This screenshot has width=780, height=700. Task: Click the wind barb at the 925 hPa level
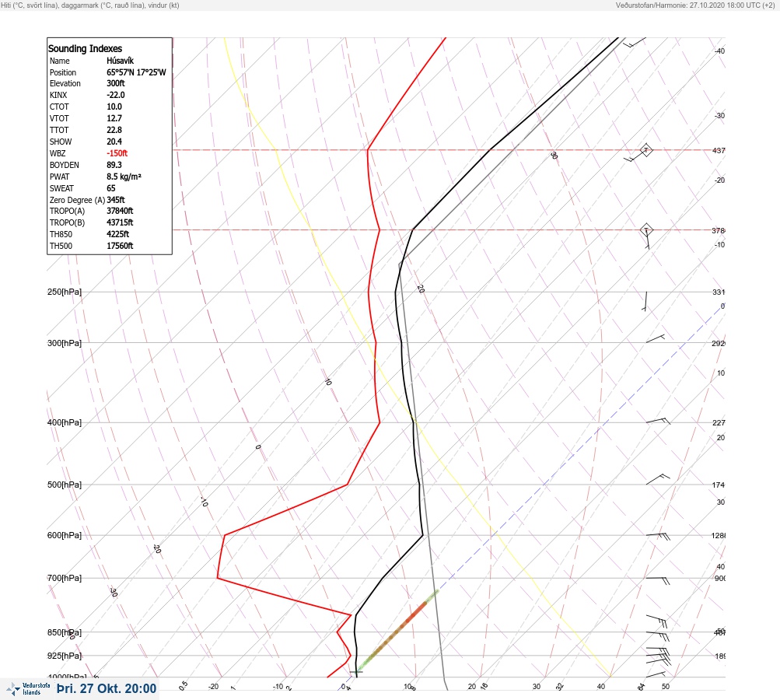pos(659,656)
